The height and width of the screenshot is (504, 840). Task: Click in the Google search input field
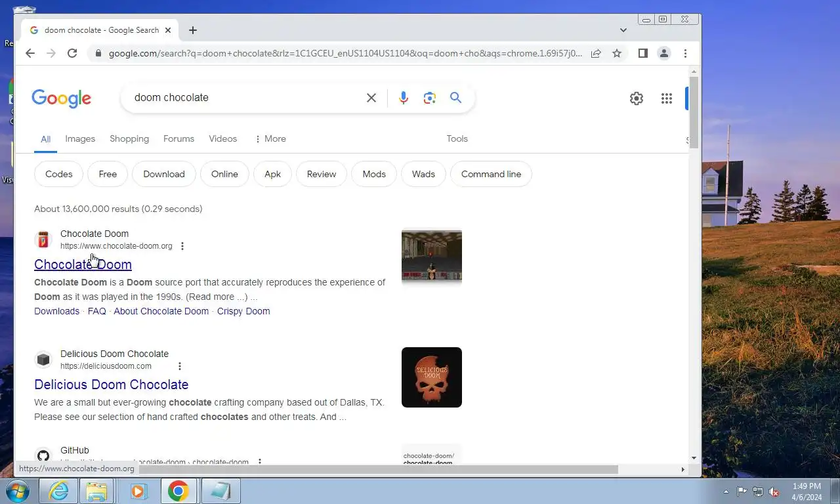246,98
